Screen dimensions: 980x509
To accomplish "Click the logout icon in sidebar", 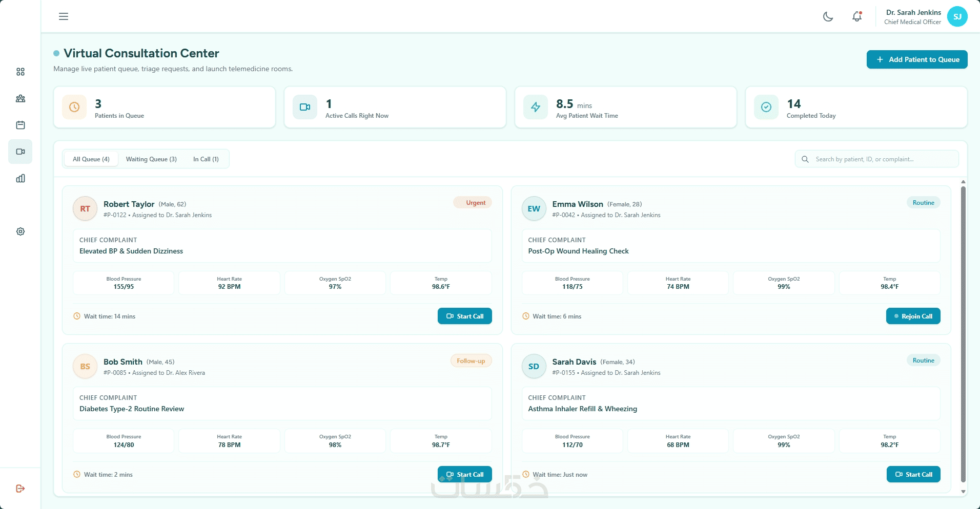I will pyautogui.click(x=21, y=489).
